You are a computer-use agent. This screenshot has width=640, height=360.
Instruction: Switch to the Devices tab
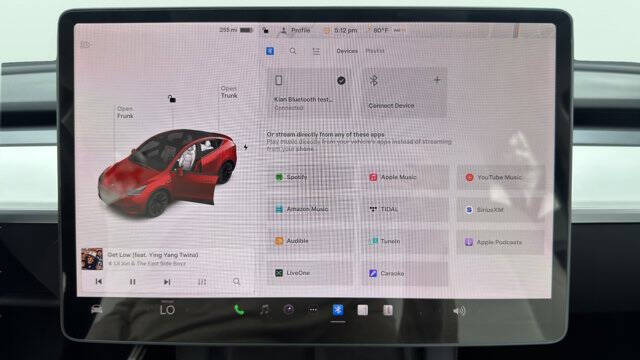coord(347,51)
